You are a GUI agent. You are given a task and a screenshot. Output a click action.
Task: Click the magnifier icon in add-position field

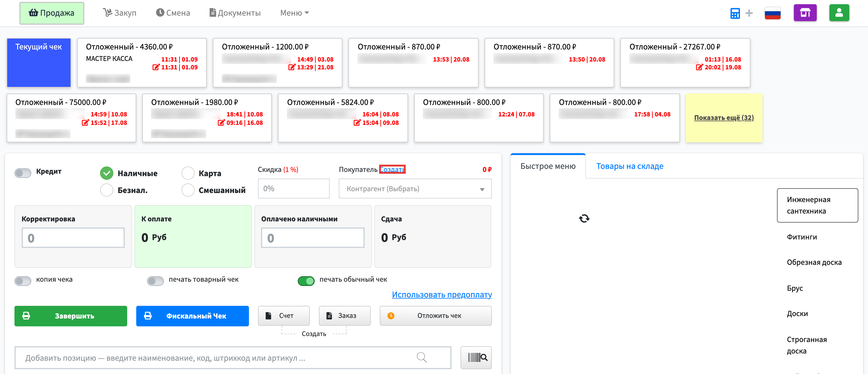coord(421,357)
